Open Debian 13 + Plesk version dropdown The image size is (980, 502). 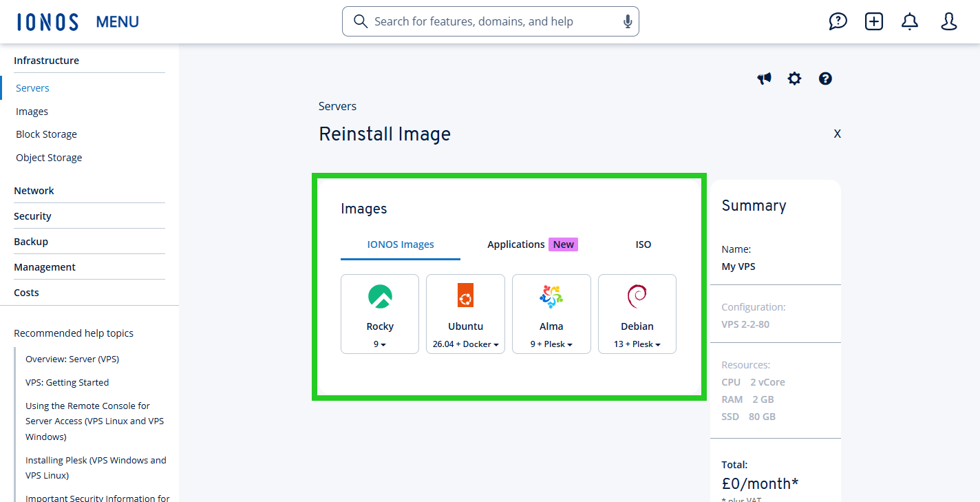pos(637,344)
